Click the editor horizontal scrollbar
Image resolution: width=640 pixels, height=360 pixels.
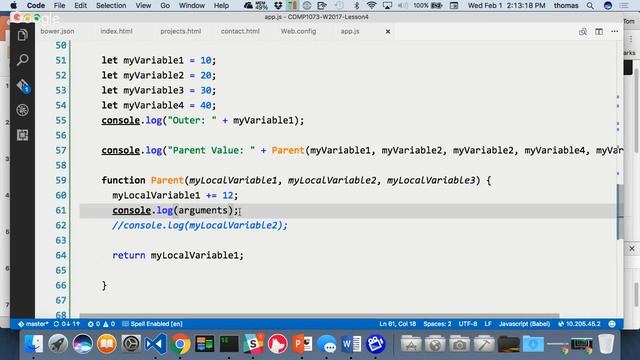click(319, 316)
